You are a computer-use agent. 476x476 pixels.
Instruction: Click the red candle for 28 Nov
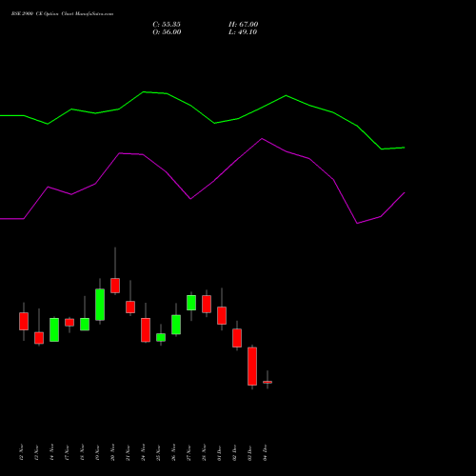pos(207,304)
